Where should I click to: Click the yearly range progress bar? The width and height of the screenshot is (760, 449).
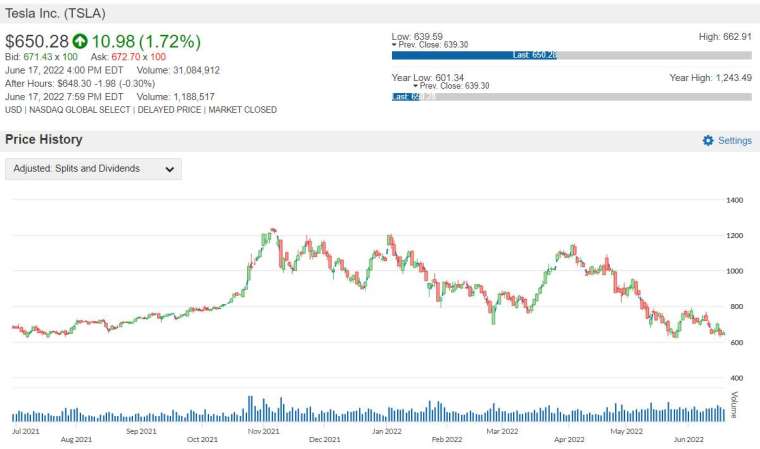[571, 97]
